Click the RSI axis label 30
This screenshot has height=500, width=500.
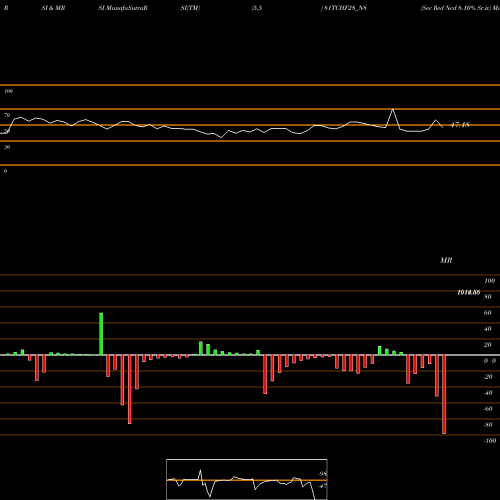click(x=7, y=147)
